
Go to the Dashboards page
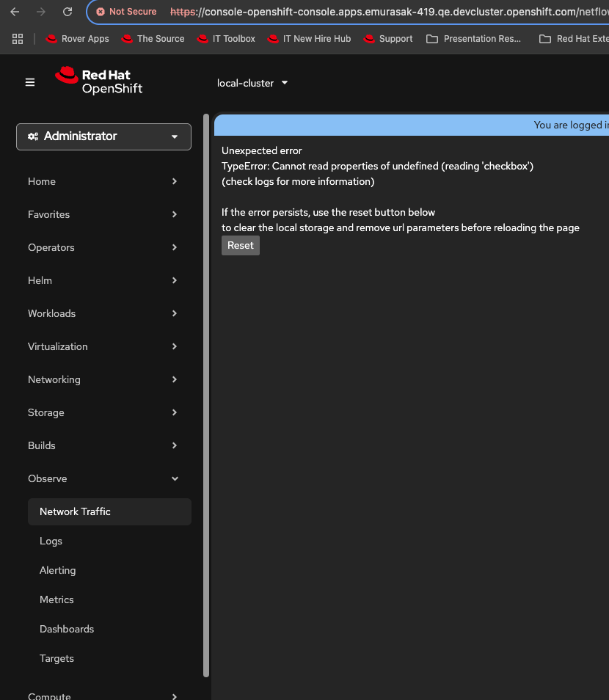coord(67,629)
